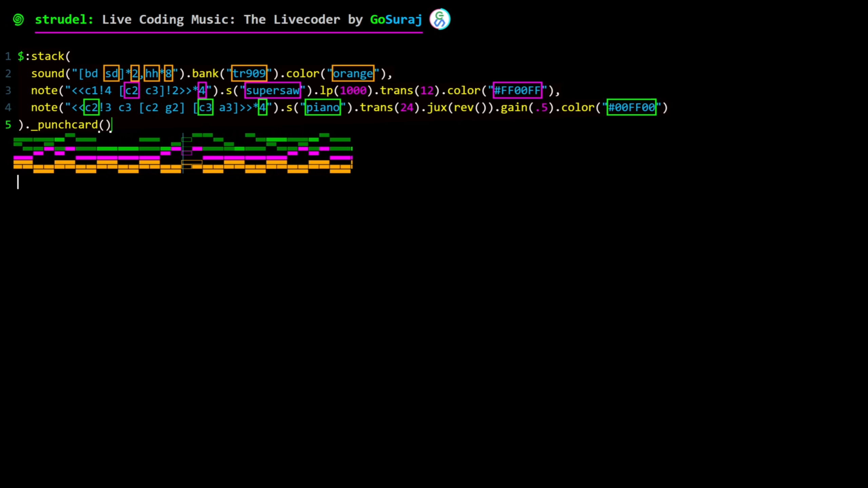868x488 pixels.
Task: Click the "#00FF00" green color value
Action: pyautogui.click(x=631, y=108)
